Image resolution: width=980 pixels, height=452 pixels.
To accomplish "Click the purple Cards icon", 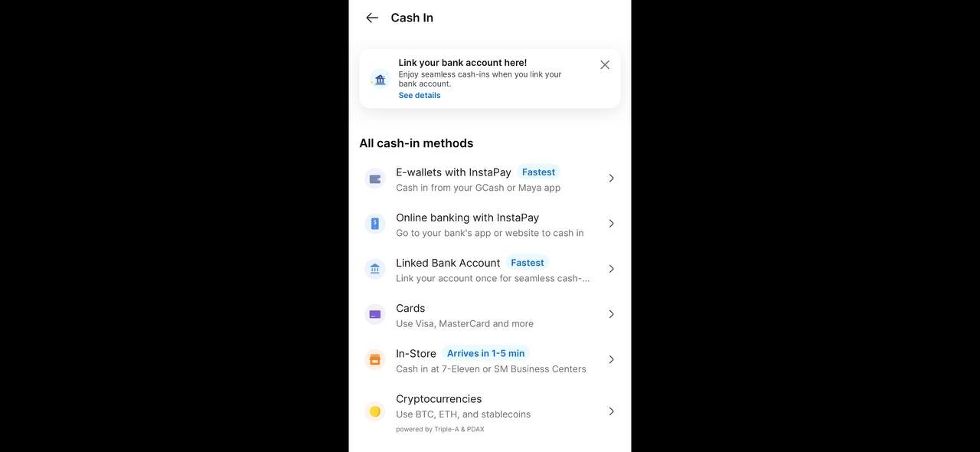I will click(375, 314).
